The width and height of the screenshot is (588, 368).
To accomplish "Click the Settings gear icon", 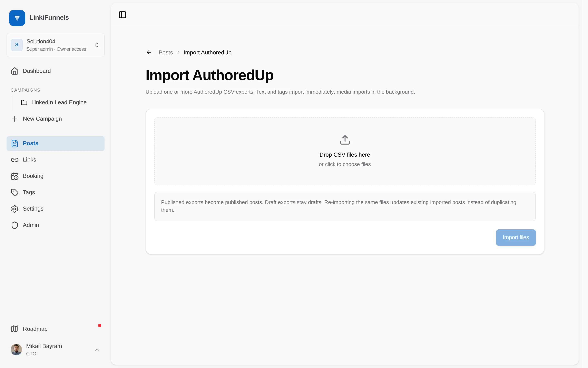I will pos(14,209).
